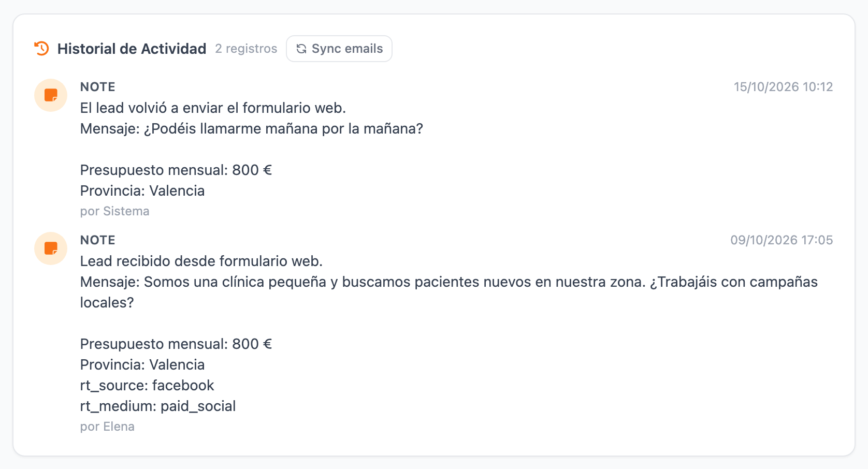This screenshot has width=868, height=469.
Task: Click "por Elena" author label
Action: pos(107,427)
